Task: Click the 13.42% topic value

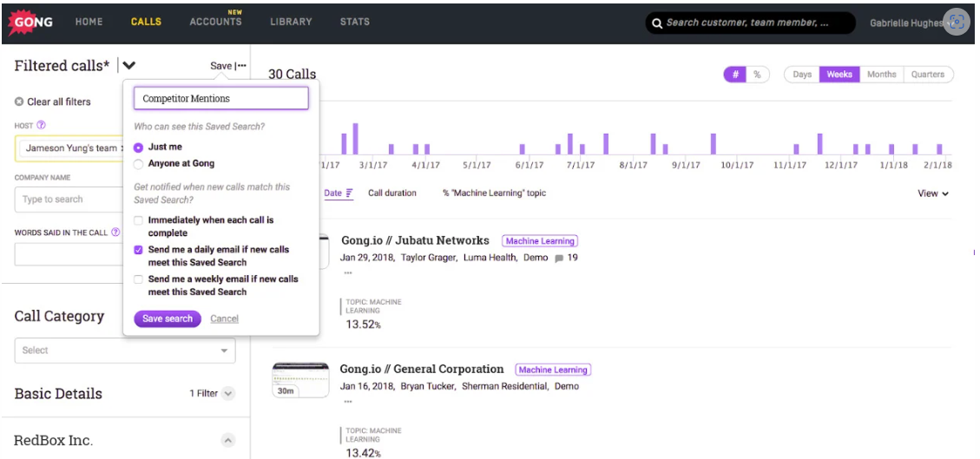Action: click(x=363, y=453)
